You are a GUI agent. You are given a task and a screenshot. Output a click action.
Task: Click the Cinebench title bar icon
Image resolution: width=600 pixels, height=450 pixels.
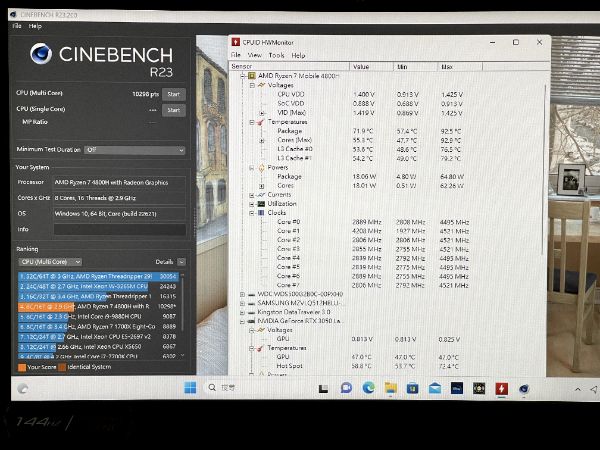[x=14, y=15]
